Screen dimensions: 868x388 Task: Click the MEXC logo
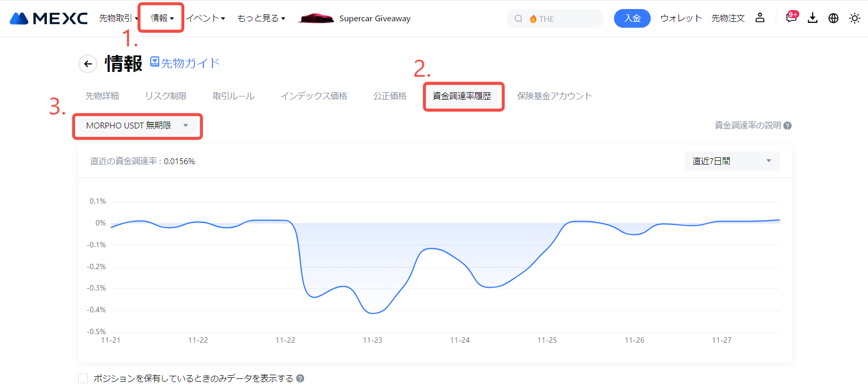48,19
